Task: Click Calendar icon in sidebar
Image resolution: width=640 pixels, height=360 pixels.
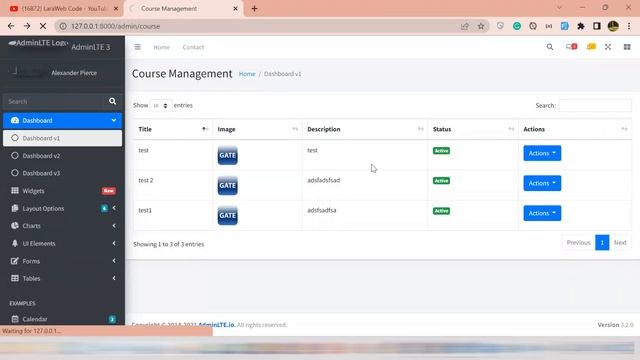Action: click(x=15, y=319)
